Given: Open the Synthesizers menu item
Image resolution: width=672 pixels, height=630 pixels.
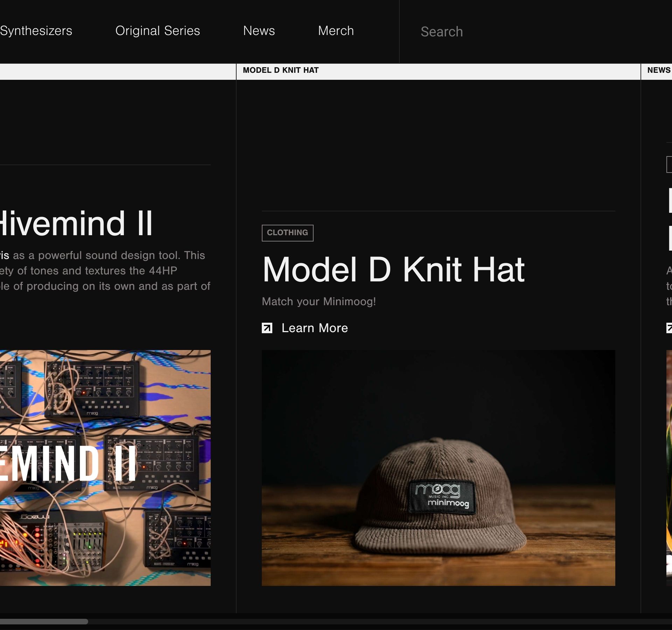Looking at the screenshot, I should [x=36, y=31].
